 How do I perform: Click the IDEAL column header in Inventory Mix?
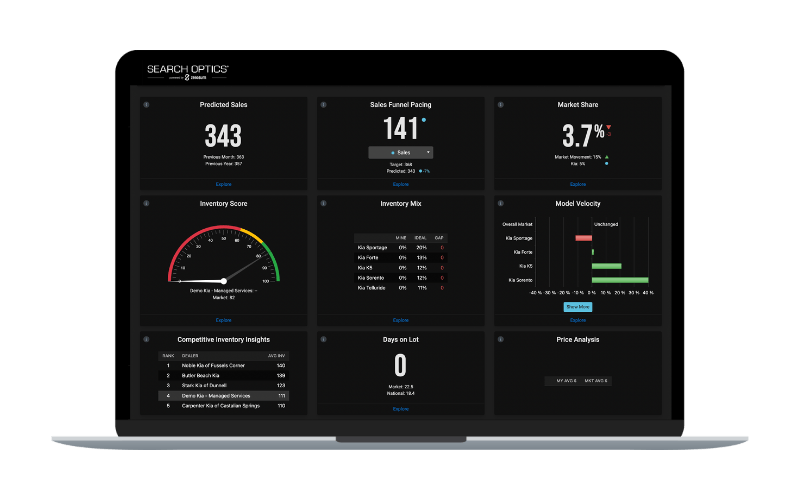[x=420, y=238]
